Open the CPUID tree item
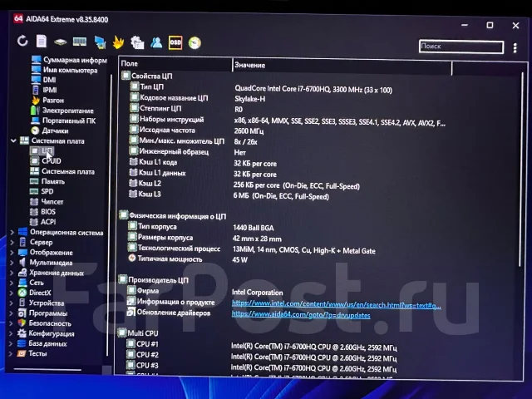This screenshot has width=532, height=399. 46,160
